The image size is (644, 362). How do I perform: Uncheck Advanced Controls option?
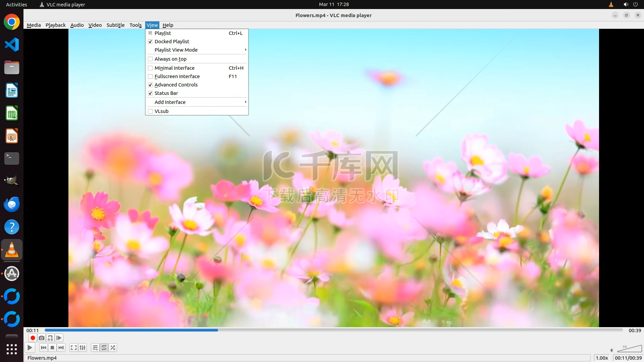click(176, 85)
